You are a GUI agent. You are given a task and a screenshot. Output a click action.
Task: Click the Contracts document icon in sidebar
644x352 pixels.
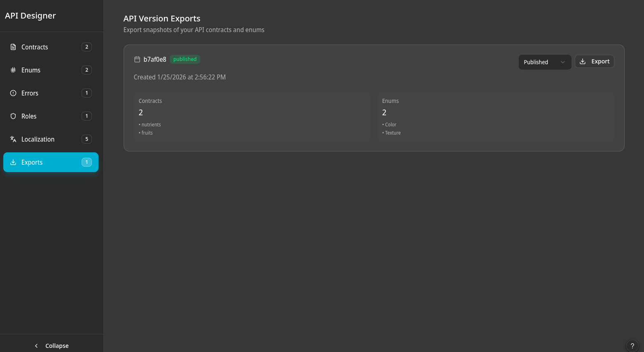tap(13, 47)
